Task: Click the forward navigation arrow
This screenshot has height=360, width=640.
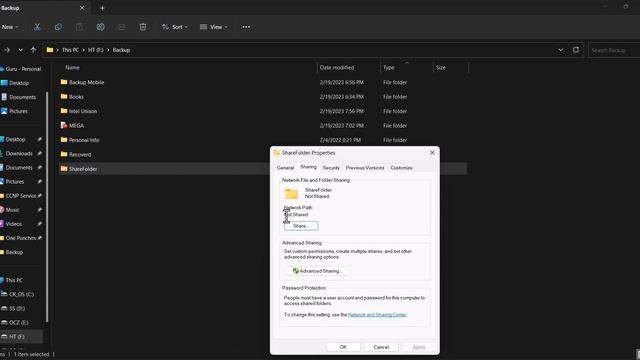Action: pos(7,50)
